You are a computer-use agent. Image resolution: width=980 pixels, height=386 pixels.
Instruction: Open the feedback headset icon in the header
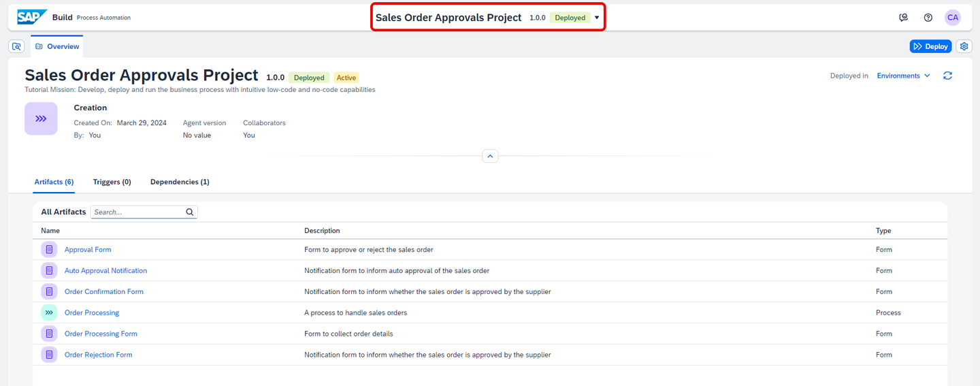(903, 18)
